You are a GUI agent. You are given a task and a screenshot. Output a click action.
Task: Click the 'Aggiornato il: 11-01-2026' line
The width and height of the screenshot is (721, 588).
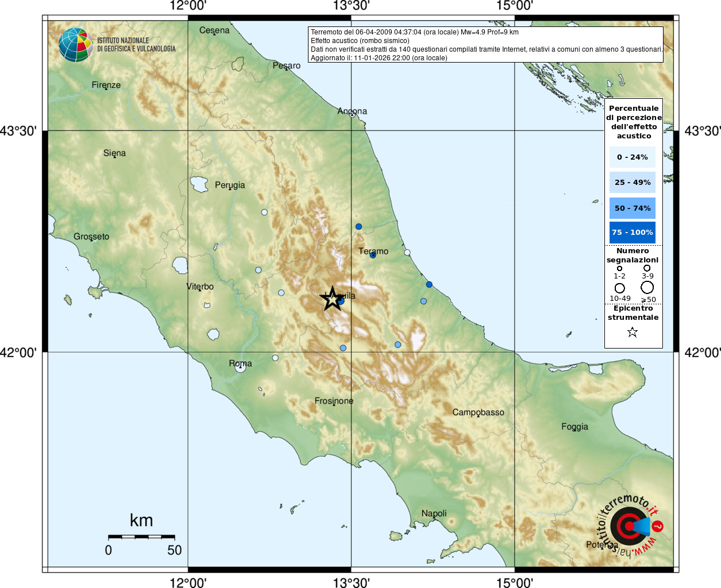click(x=379, y=58)
